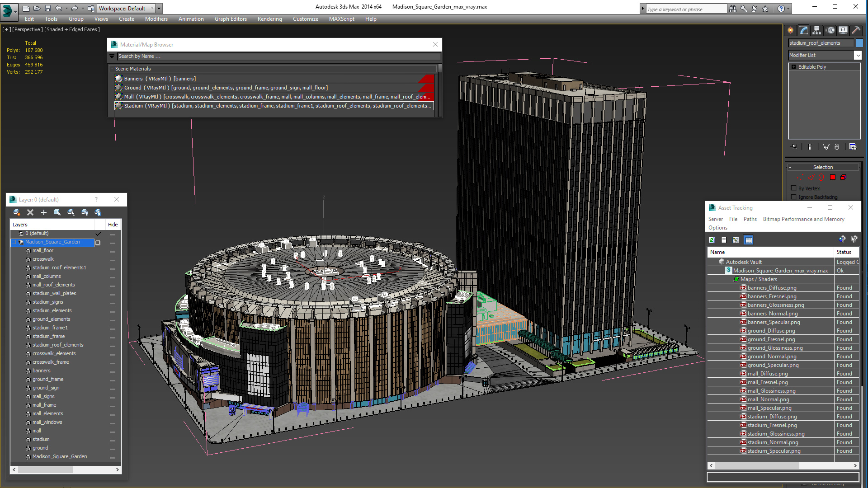Click Pin Stack icon under modifier stack
This screenshot has width=868, height=488.
point(794,147)
